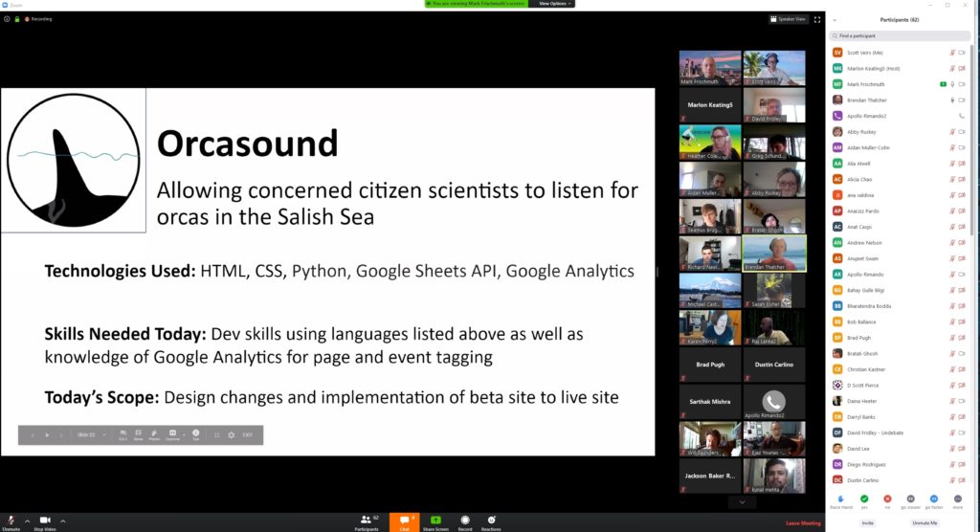Go to the next slide using the right arrow
980x532 pixels.
click(x=61, y=435)
